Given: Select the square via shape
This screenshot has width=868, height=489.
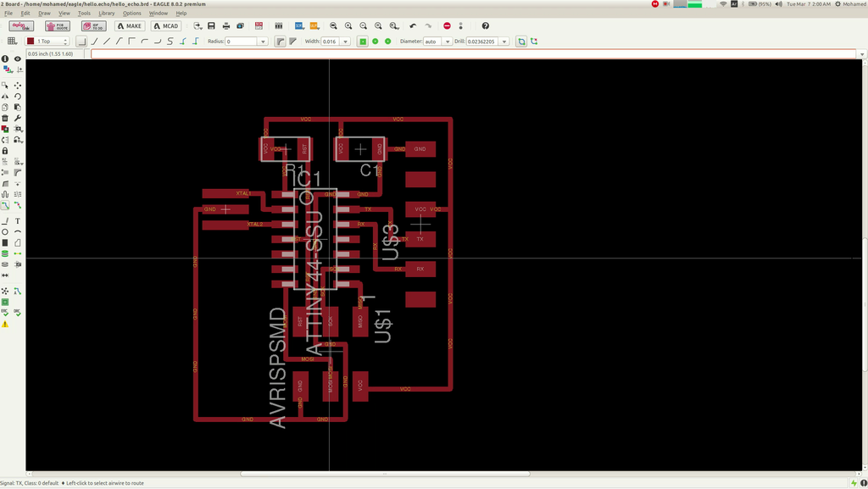Looking at the screenshot, I should click(x=363, y=42).
